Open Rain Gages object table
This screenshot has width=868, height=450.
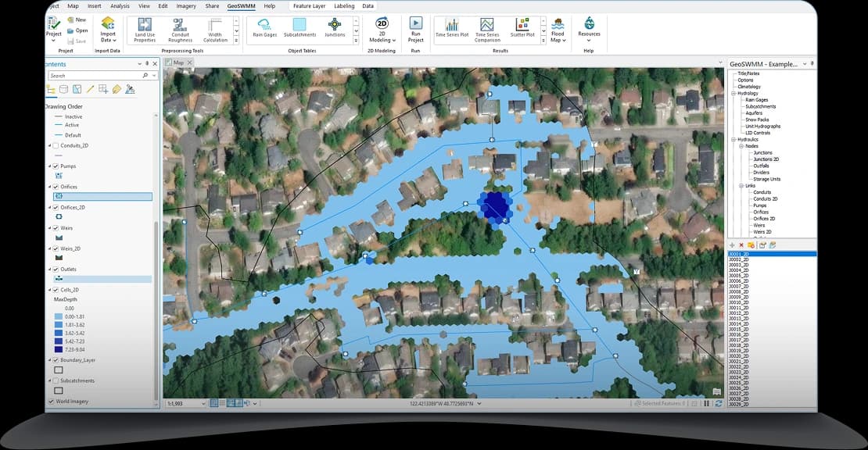[264, 27]
